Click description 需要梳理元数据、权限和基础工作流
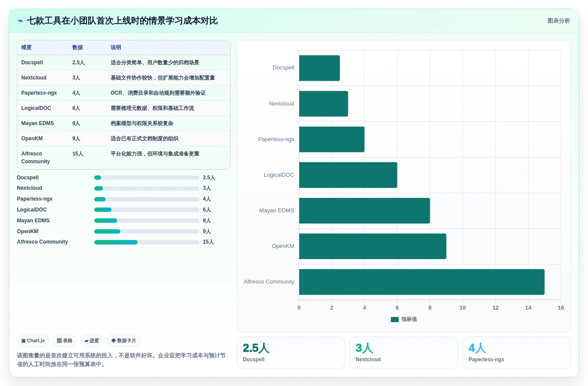This screenshot has height=386, width=588. pos(152,108)
